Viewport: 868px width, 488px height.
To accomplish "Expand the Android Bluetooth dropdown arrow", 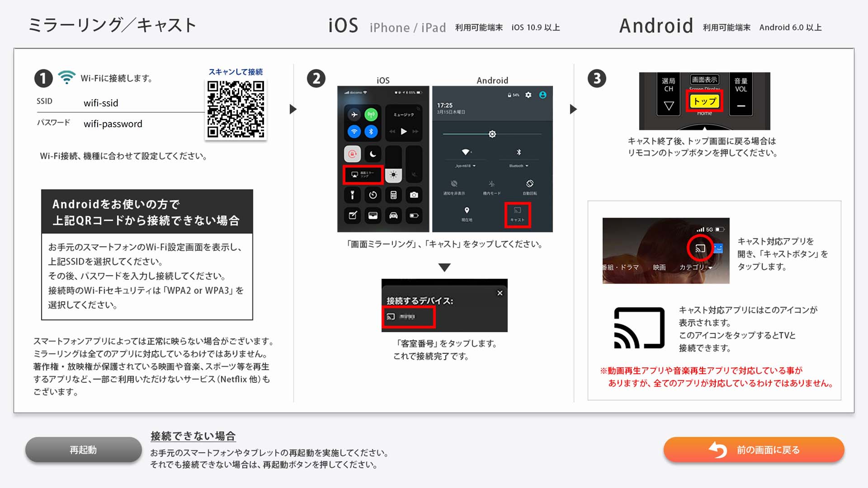I will pyautogui.click(x=527, y=166).
